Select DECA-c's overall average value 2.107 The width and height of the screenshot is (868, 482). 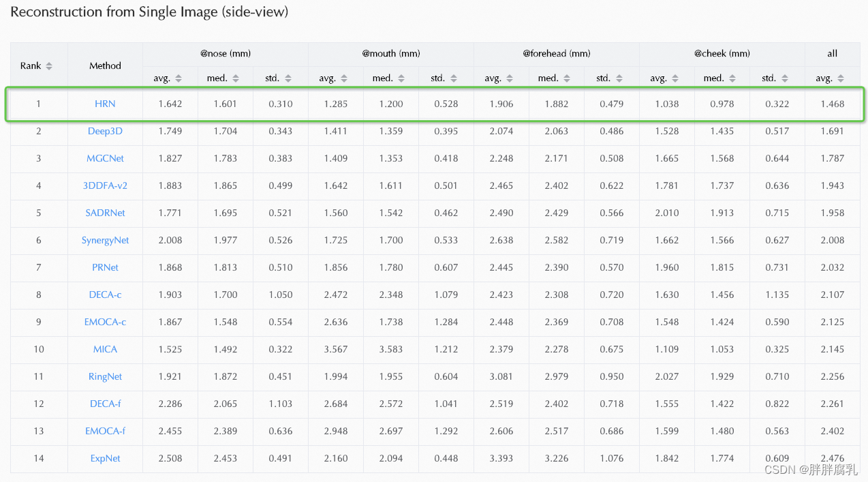click(833, 295)
